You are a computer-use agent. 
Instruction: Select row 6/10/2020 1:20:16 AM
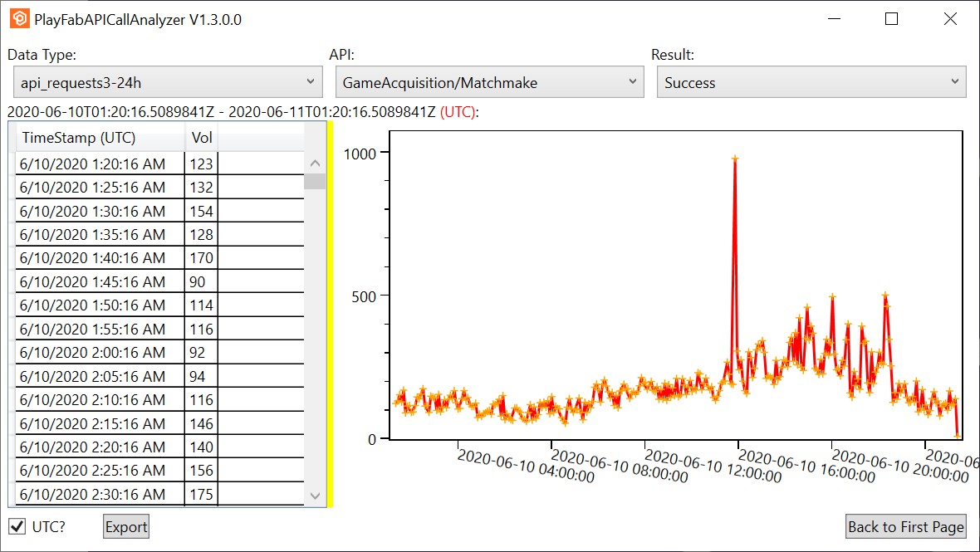click(x=159, y=164)
